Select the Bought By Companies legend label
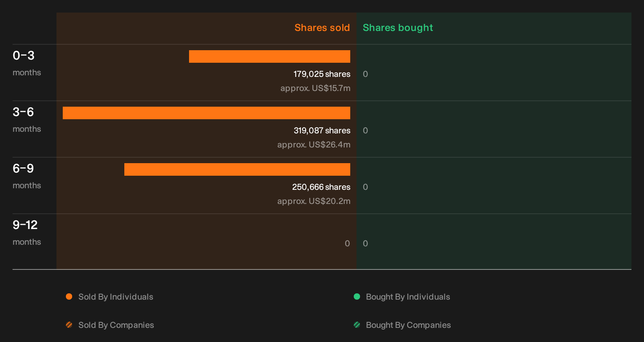The width and height of the screenshot is (644, 342). click(x=408, y=325)
